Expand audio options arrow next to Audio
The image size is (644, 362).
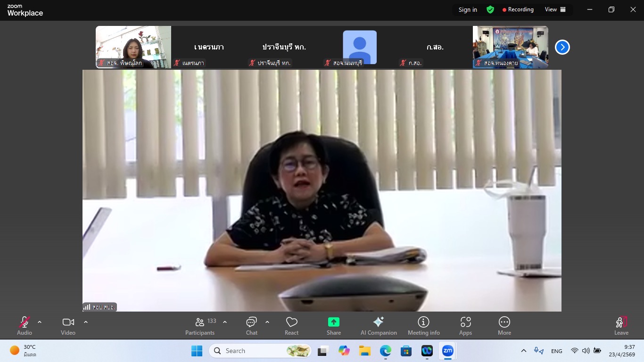click(40, 322)
